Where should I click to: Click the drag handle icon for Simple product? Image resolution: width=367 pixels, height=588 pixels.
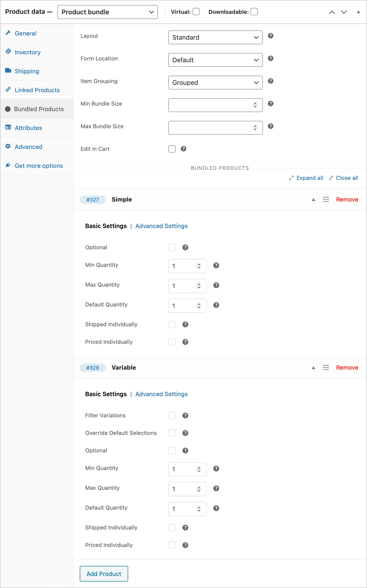pos(326,199)
